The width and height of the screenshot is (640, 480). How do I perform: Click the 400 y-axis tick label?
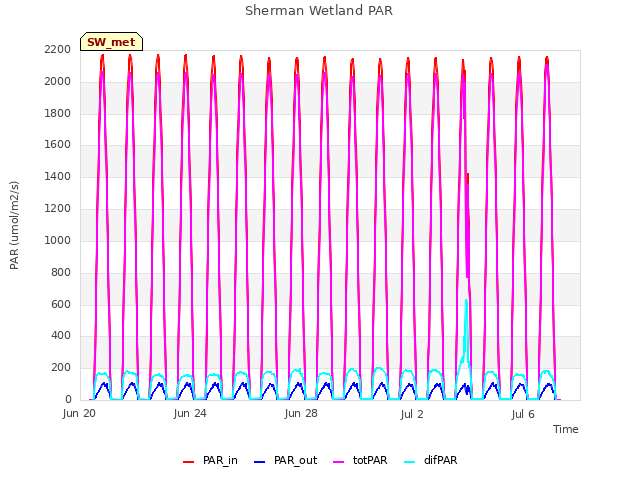61,336
